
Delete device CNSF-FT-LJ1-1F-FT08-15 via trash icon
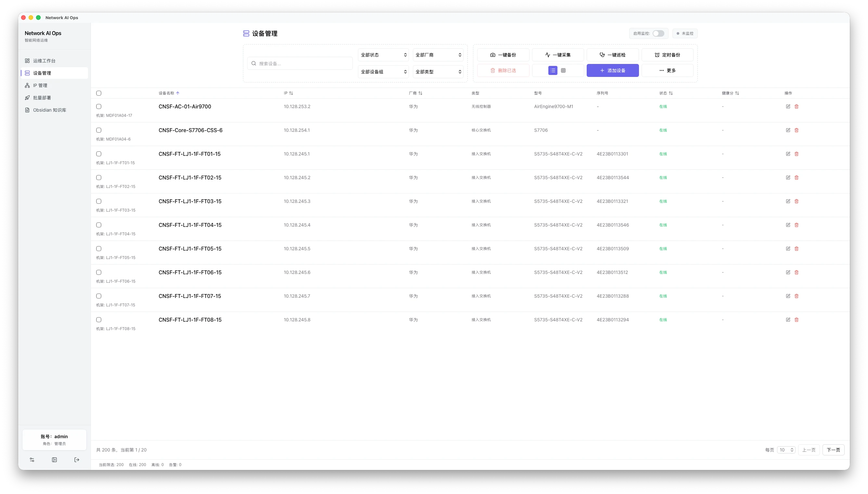(797, 320)
